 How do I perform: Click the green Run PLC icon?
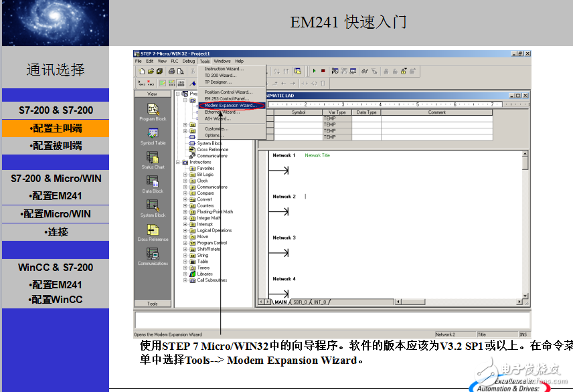314,71
